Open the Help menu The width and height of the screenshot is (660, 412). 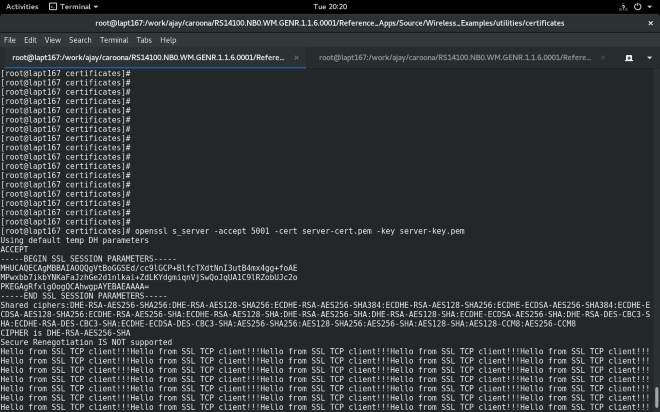pyautogui.click(x=168, y=40)
